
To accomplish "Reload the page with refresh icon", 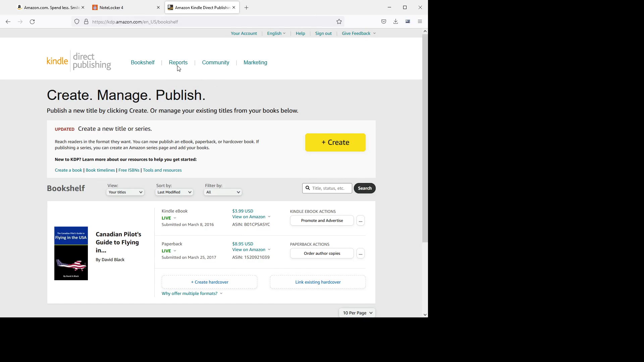I will click(x=32, y=22).
